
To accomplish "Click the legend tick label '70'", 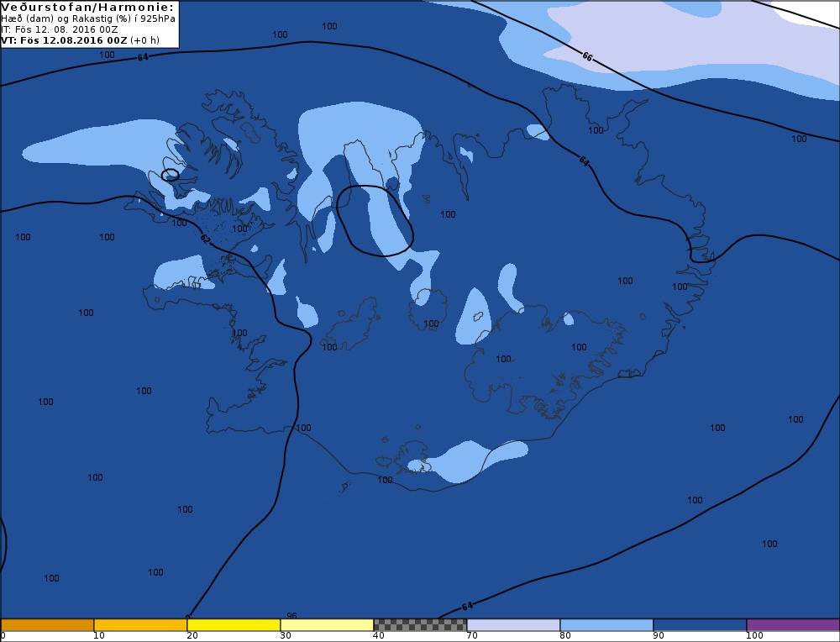I will coord(472,635).
